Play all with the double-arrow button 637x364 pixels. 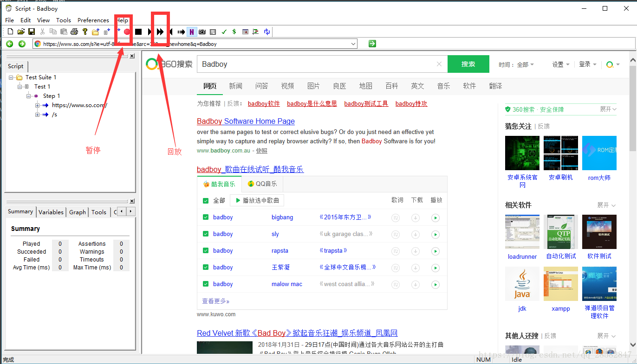(160, 32)
